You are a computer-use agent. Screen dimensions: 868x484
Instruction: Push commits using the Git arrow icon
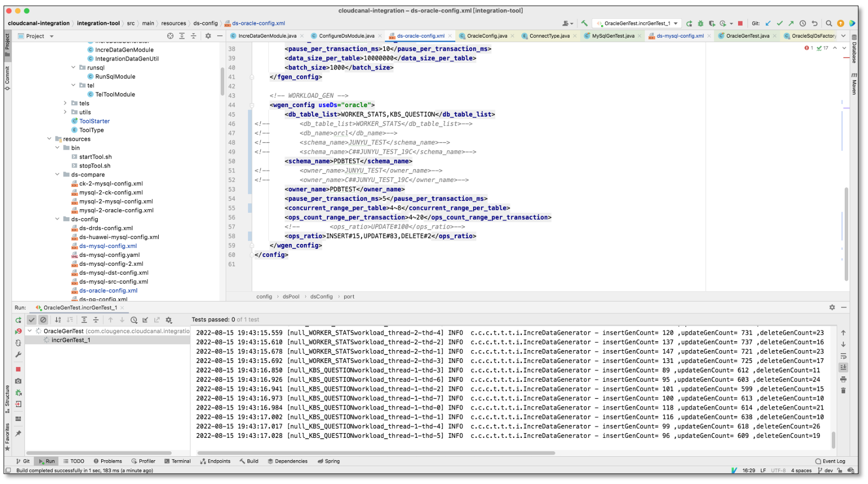pos(791,23)
